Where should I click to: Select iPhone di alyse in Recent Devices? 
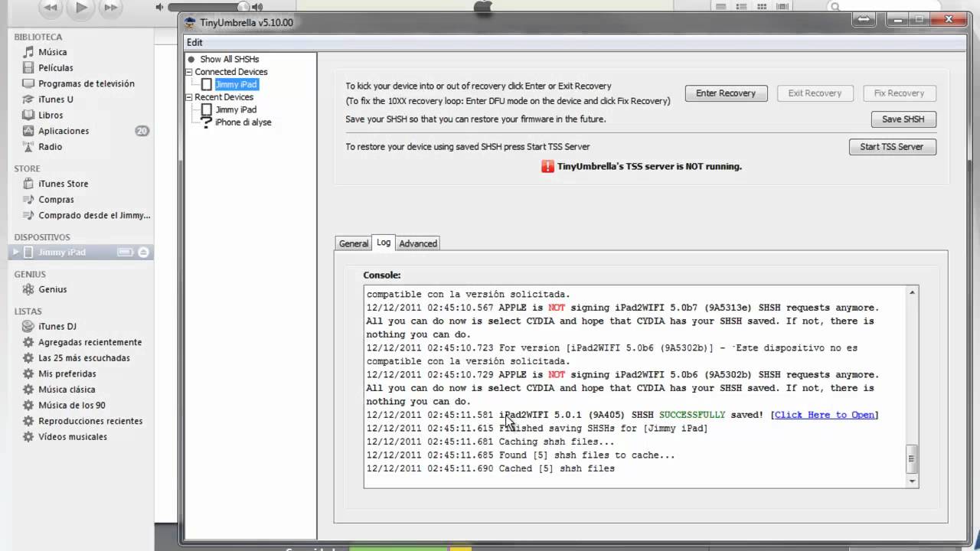pyautogui.click(x=243, y=122)
